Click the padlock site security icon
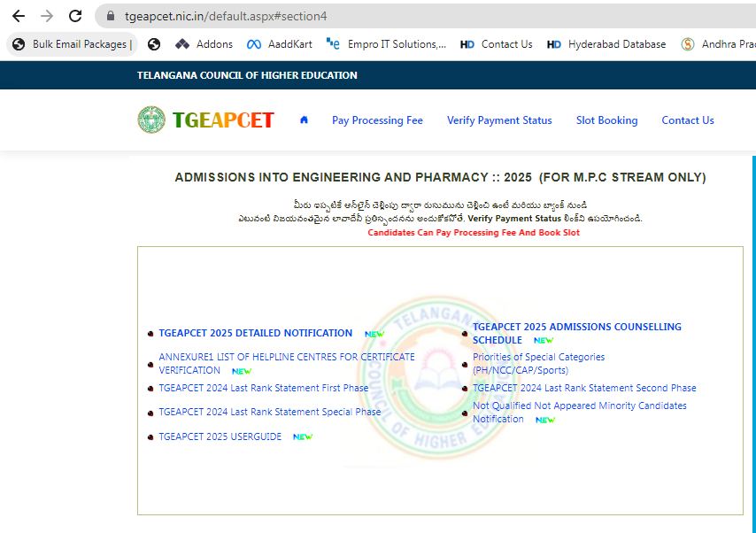 click(x=111, y=16)
